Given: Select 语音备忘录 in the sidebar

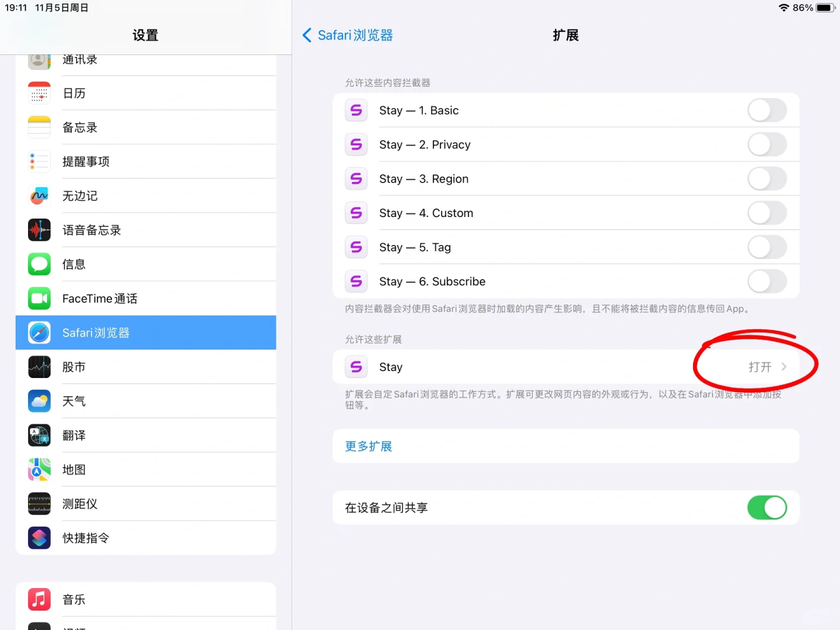Looking at the screenshot, I should tap(39, 230).
